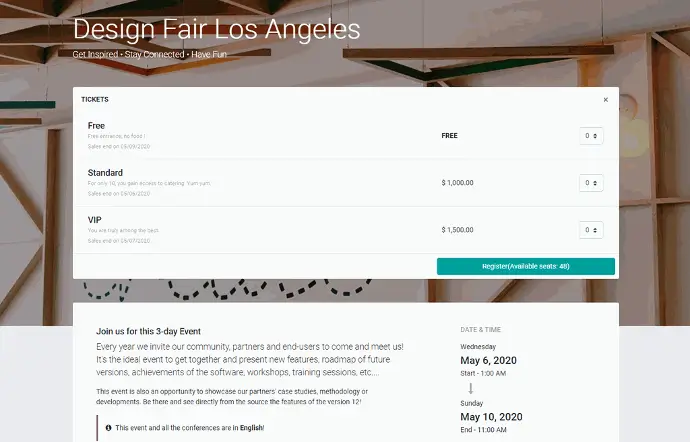Click the TICKETS panel header

click(95, 100)
